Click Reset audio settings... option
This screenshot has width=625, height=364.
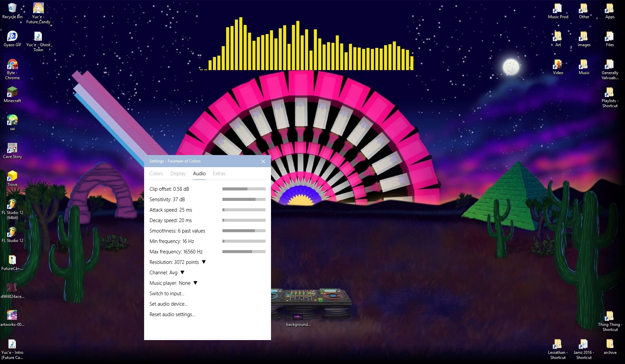172,314
